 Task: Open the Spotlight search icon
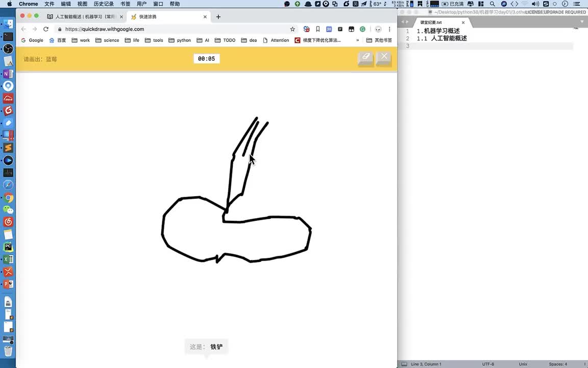pos(492,4)
